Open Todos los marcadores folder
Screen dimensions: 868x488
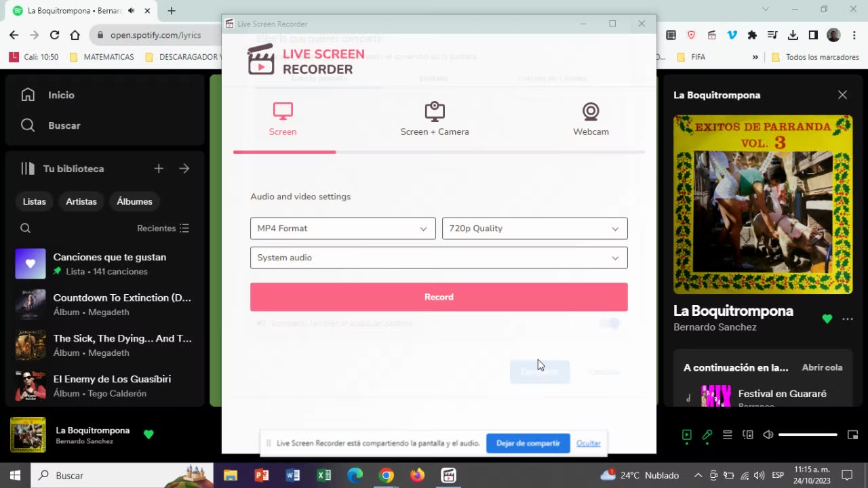(x=815, y=57)
